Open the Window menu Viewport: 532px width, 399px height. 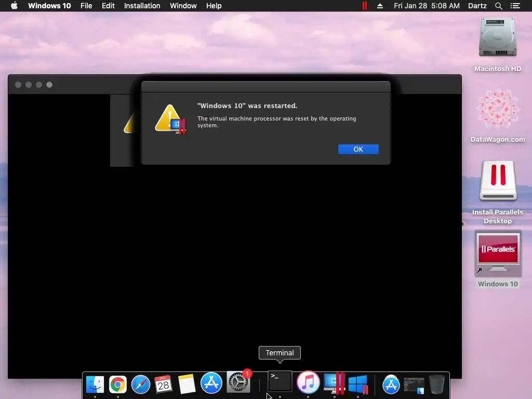[x=183, y=6]
